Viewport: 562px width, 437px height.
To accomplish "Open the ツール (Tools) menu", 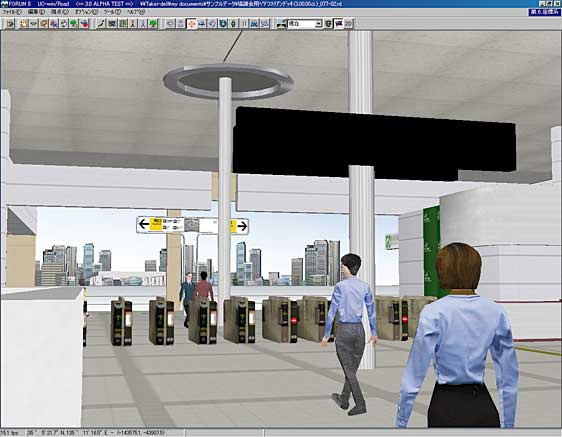I will pyautogui.click(x=112, y=12).
